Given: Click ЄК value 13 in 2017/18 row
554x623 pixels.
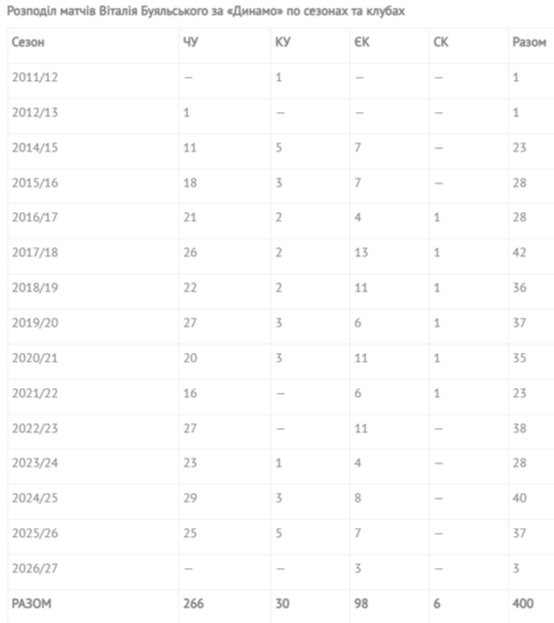Looking at the screenshot, I should click(361, 252).
